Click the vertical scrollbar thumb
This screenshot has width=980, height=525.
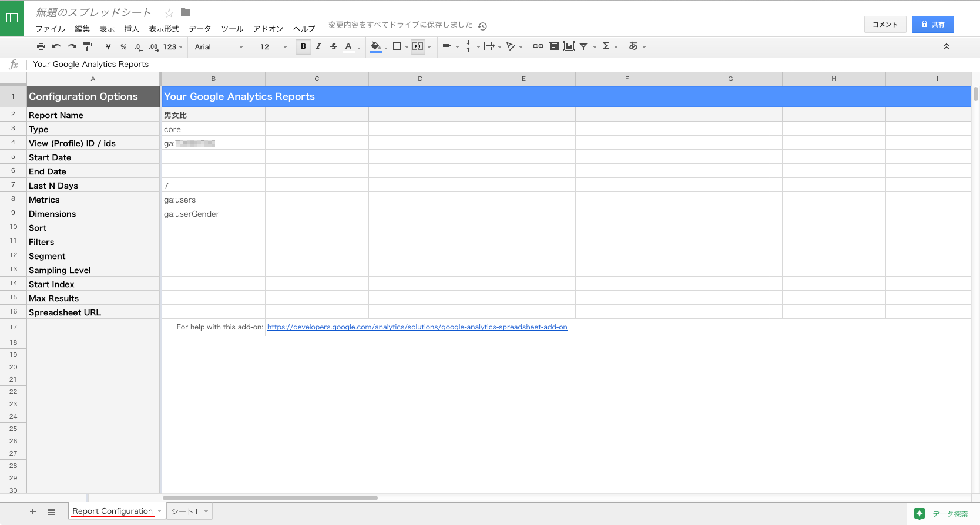(x=975, y=94)
